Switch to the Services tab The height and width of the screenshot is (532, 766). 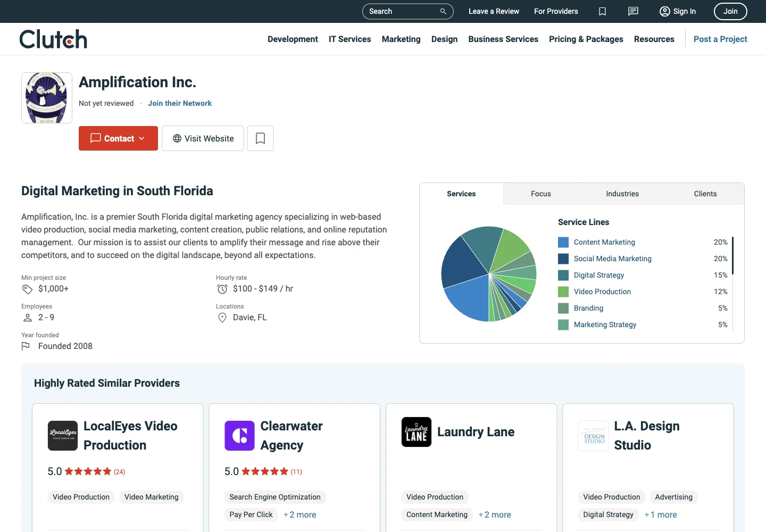tap(461, 194)
